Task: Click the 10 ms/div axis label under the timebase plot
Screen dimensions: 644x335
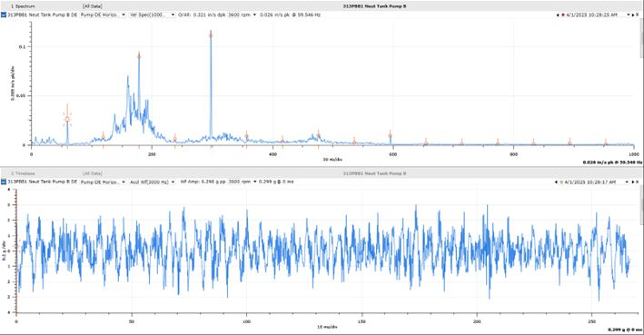Action: (x=327, y=327)
